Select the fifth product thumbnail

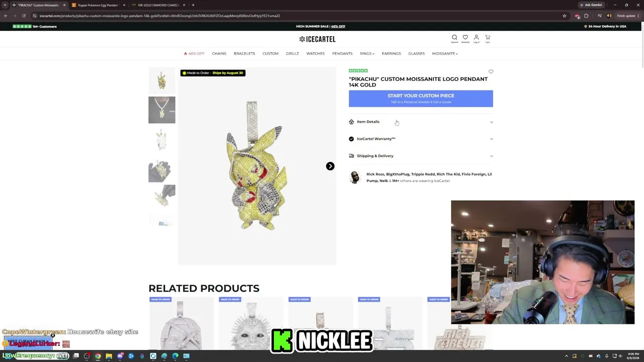click(162, 198)
